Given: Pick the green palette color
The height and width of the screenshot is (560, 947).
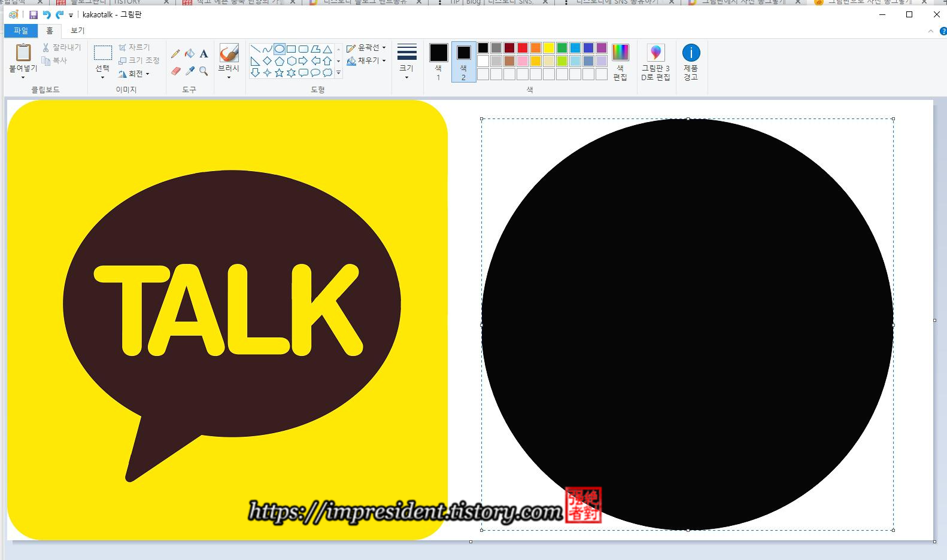Looking at the screenshot, I should [x=562, y=48].
